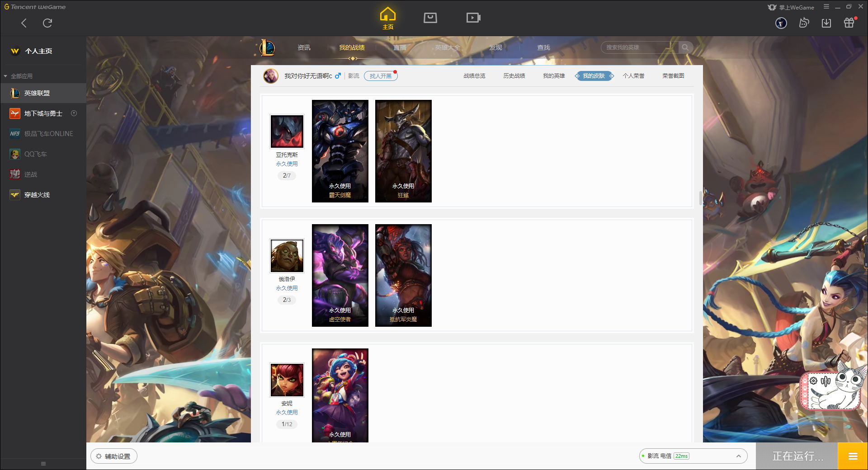The image size is (868, 470).
Task: Switch to the 荣誉截图 section
Action: 673,76
